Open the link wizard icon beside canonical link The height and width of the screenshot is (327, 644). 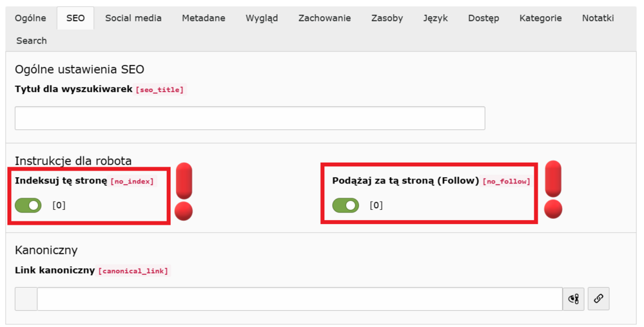click(x=598, y=298)
